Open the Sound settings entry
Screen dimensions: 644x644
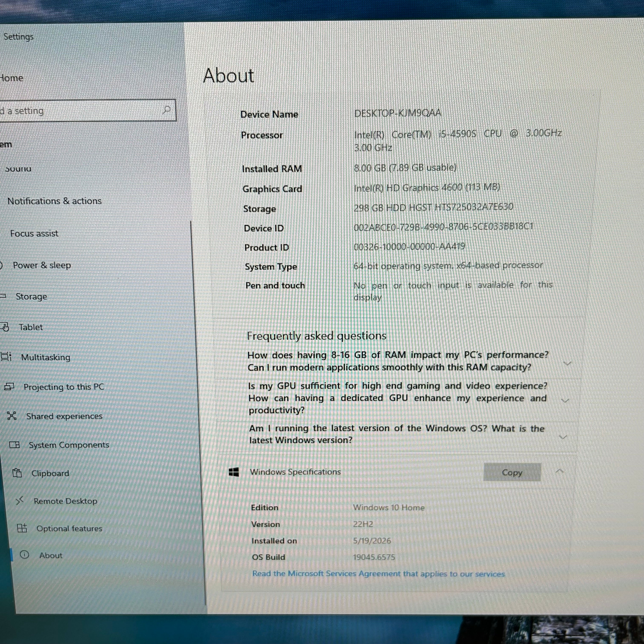(x=18, y=169)
